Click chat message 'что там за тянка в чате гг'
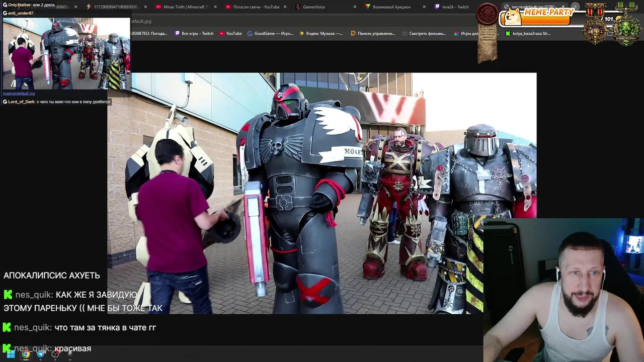This screenshot has width=644, height=362. point(105,327)
